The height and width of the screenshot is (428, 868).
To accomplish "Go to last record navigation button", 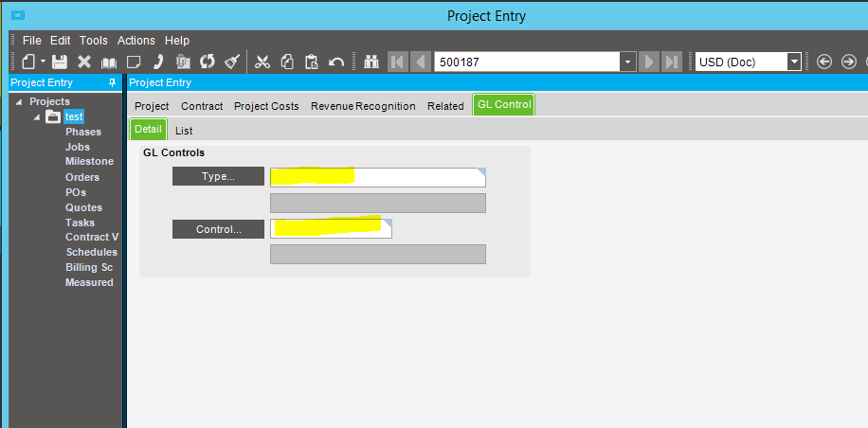I will click(672, 62).
